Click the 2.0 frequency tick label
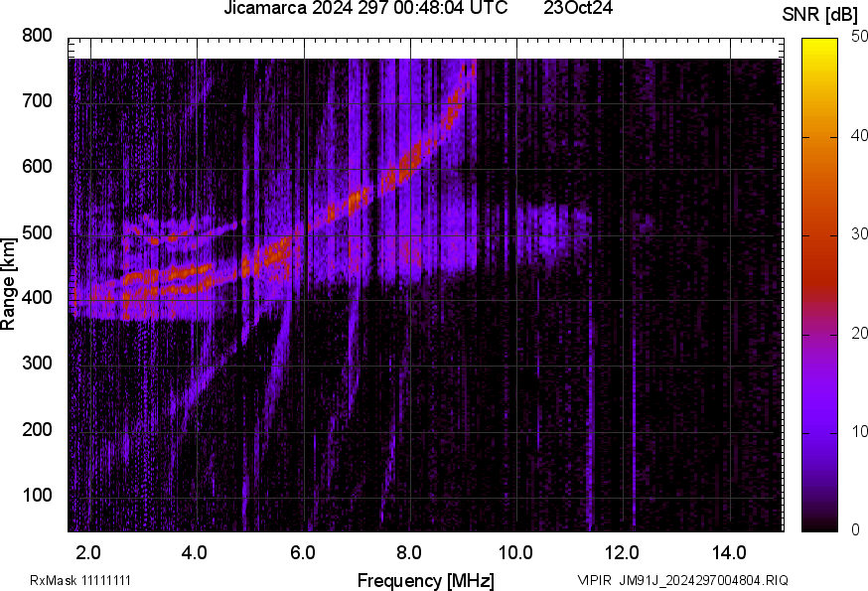868x591 pixels. coord(88,553)
